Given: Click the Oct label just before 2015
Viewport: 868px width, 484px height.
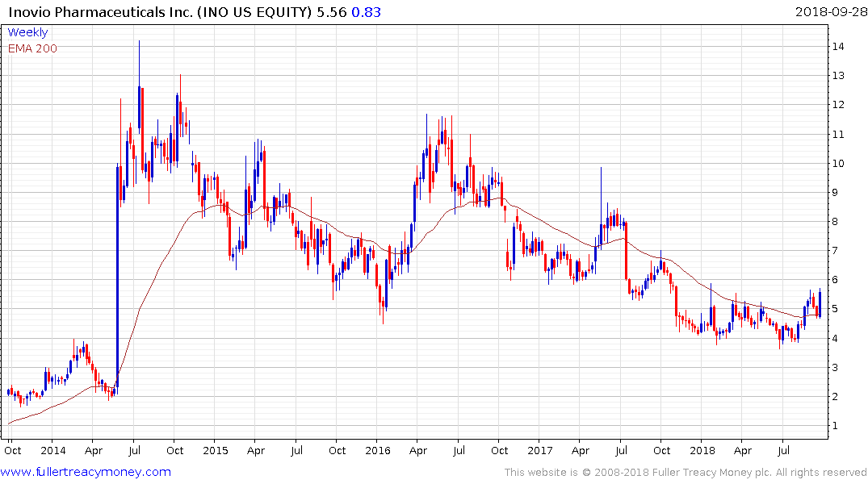Looking at the screenshot, I should (x=175, y=451).
